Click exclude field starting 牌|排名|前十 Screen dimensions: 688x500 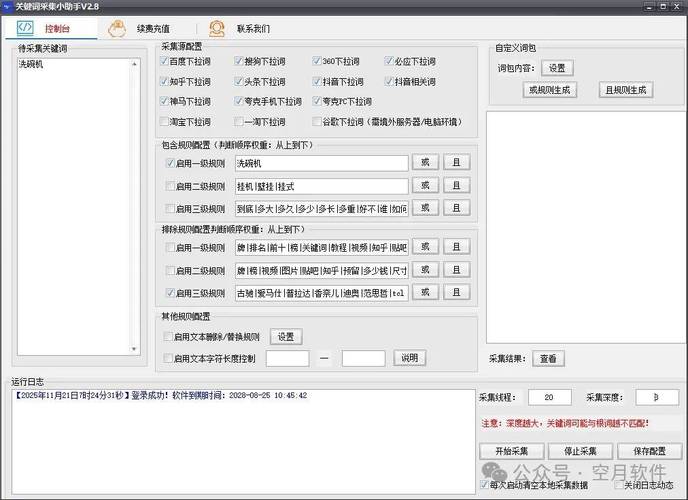[x=322, y=247]
